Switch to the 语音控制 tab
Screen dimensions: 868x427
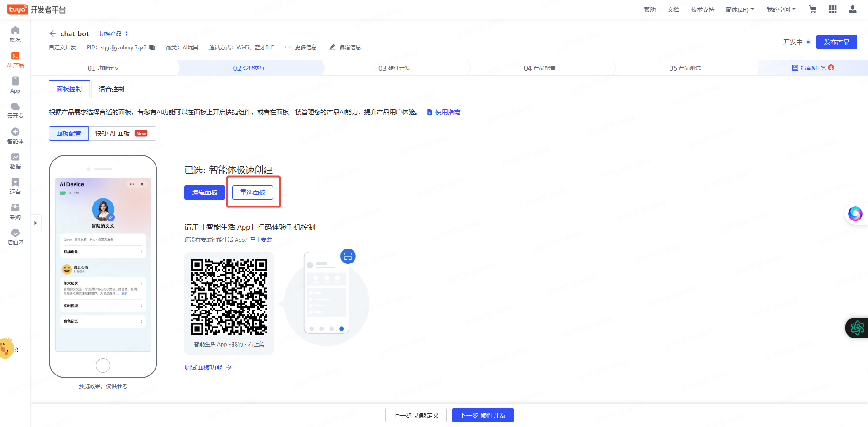click(x=112, y=89)
